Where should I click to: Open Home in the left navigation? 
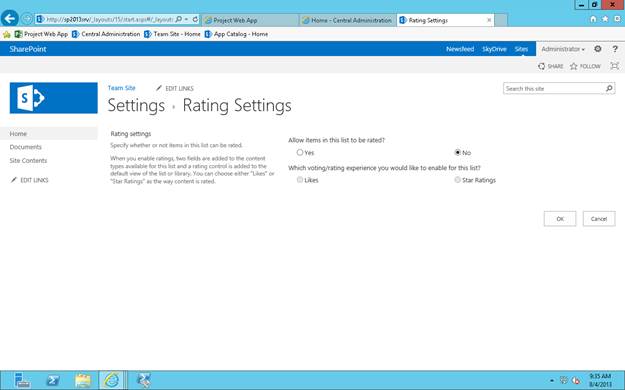click(18, 134)
